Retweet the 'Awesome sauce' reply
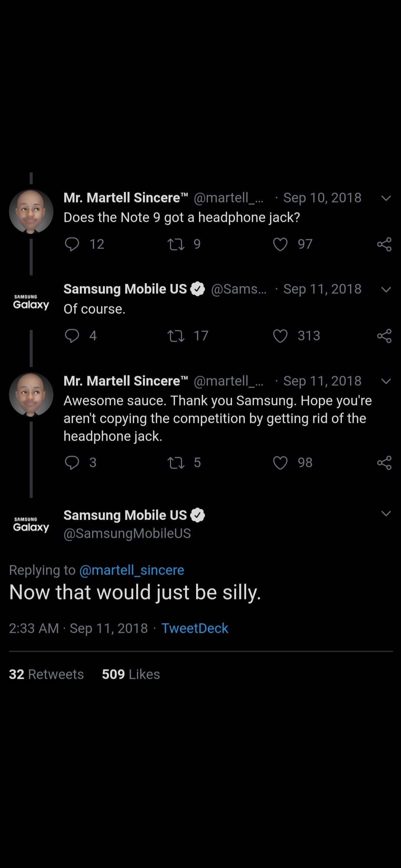401x868 pixels. click(x=177, y=462)
